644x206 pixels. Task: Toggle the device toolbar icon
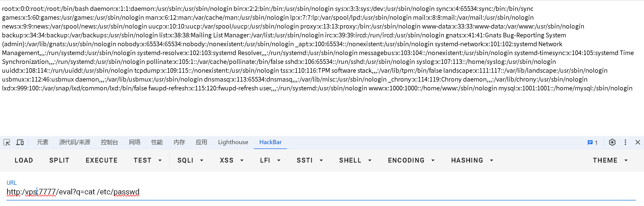pos(20,142)
